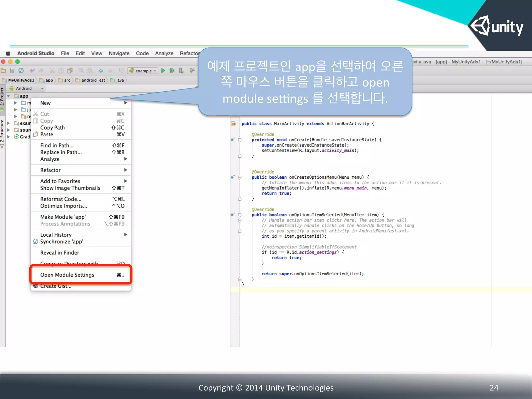Select src in the breadcrumb bar
The width and height of the screenshot is (532, 399).
(x=64, y=80)
